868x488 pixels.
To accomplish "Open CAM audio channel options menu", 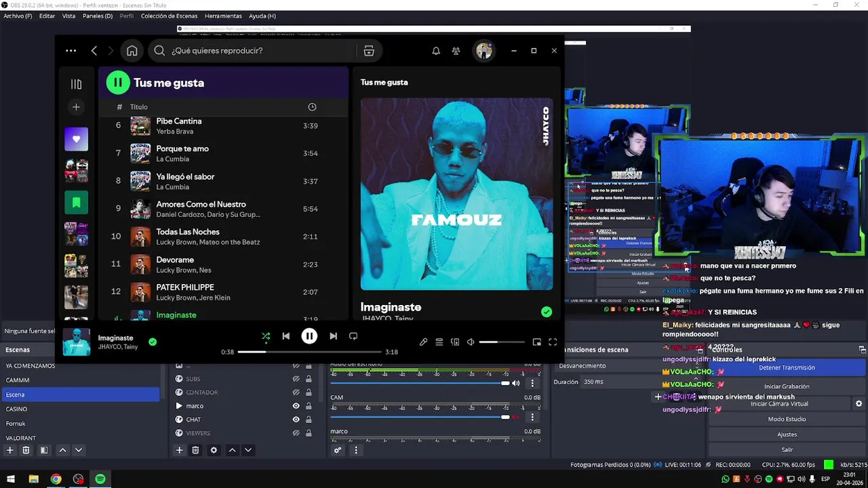I will pyautogui.click(x=532, y=417).
